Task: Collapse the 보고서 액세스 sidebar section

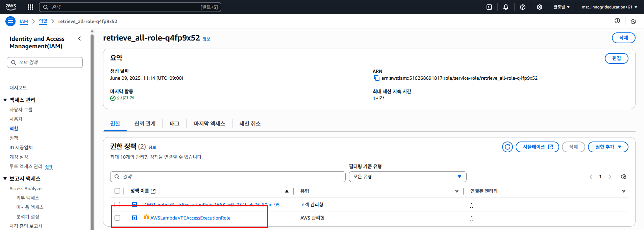Action: tap(5, 179)
